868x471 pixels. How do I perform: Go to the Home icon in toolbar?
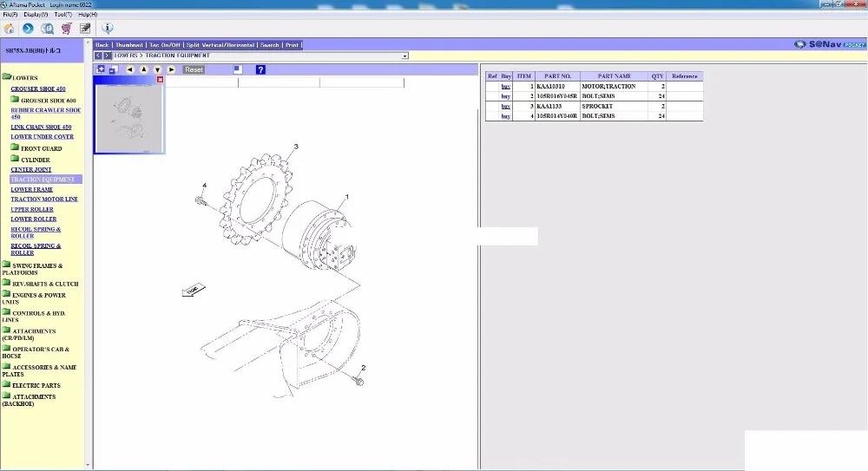[x=10, y=29]
